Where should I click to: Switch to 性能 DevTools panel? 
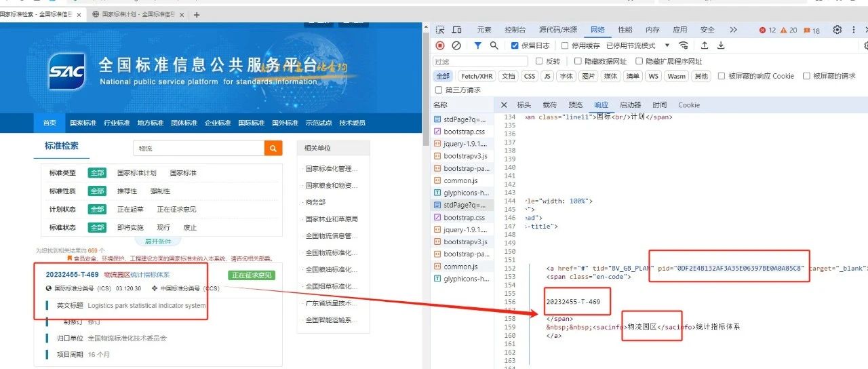click(x=625, y=30)
